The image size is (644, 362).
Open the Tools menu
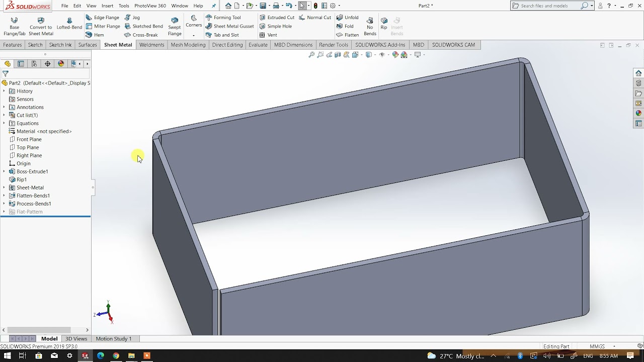[x=124, y=6]
